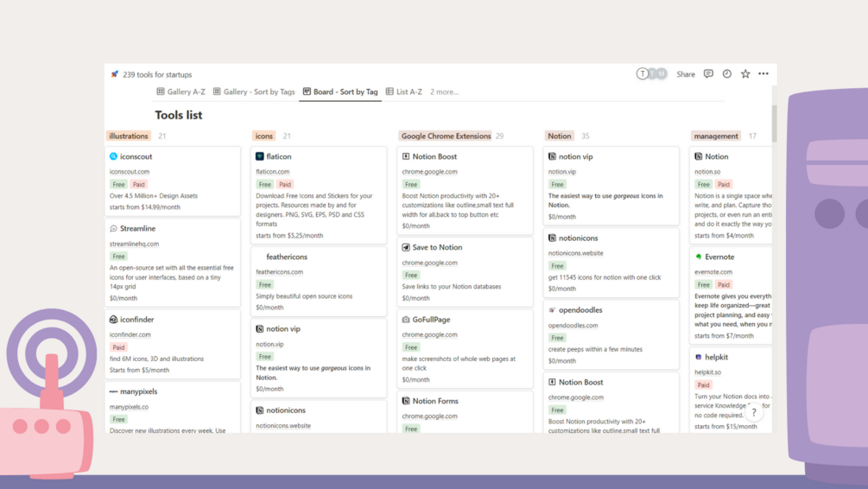Click the icons group tag

[x=264, y=136]
